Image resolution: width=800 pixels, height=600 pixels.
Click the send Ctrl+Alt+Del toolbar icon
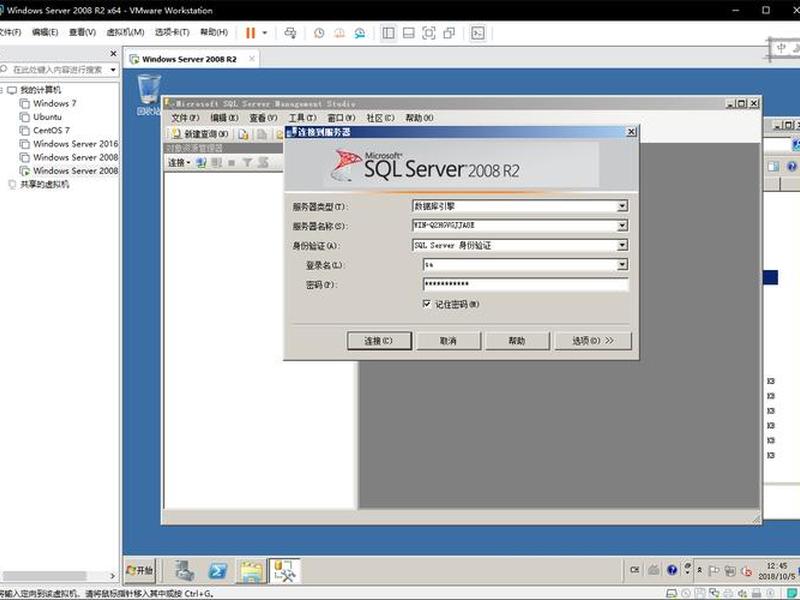point(290,33)
